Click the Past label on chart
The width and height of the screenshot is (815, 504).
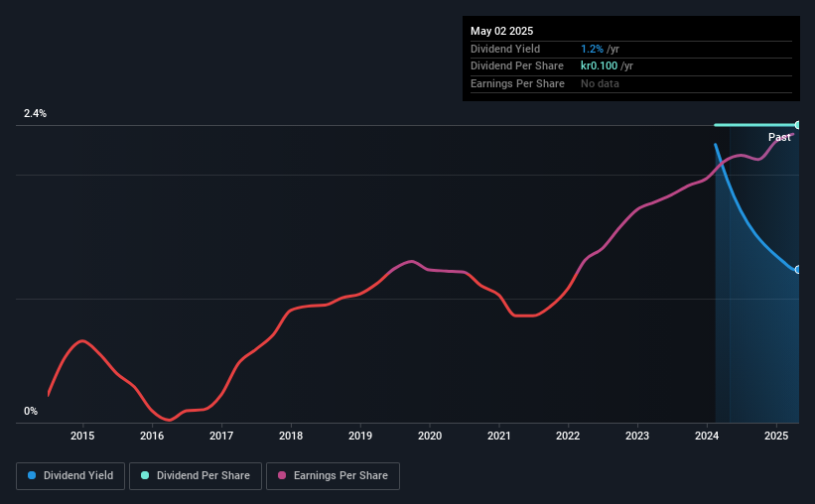pyautogui.click(x=779, y=137)
